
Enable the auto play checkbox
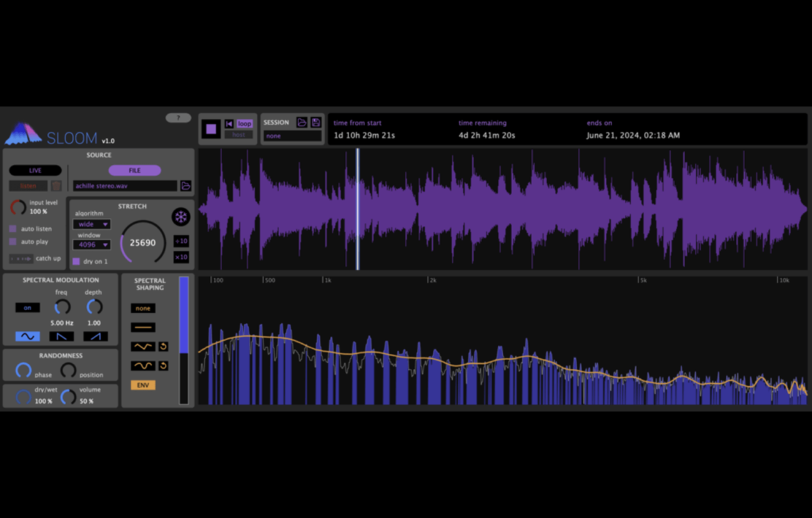point(13,242)
